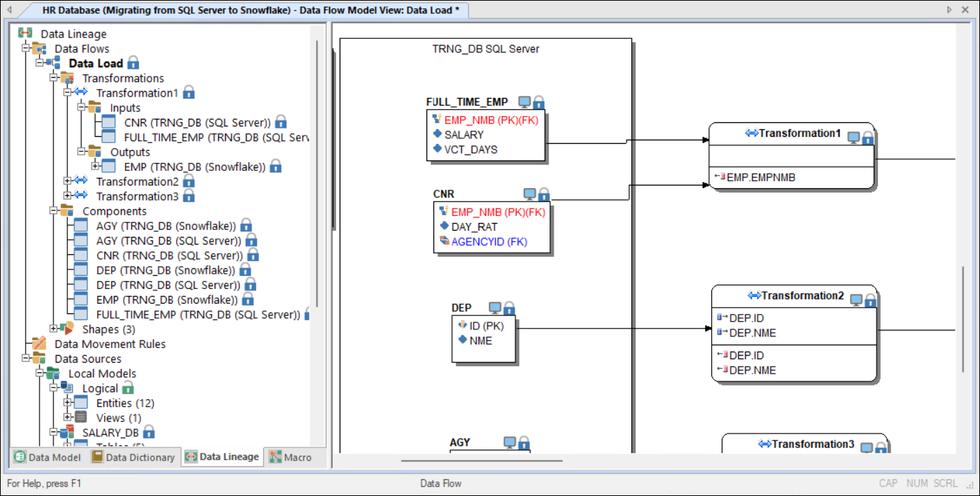This screenshot has width=980, height=496.
Task: Expand the Entities (12) node
Action: [67, 403]
